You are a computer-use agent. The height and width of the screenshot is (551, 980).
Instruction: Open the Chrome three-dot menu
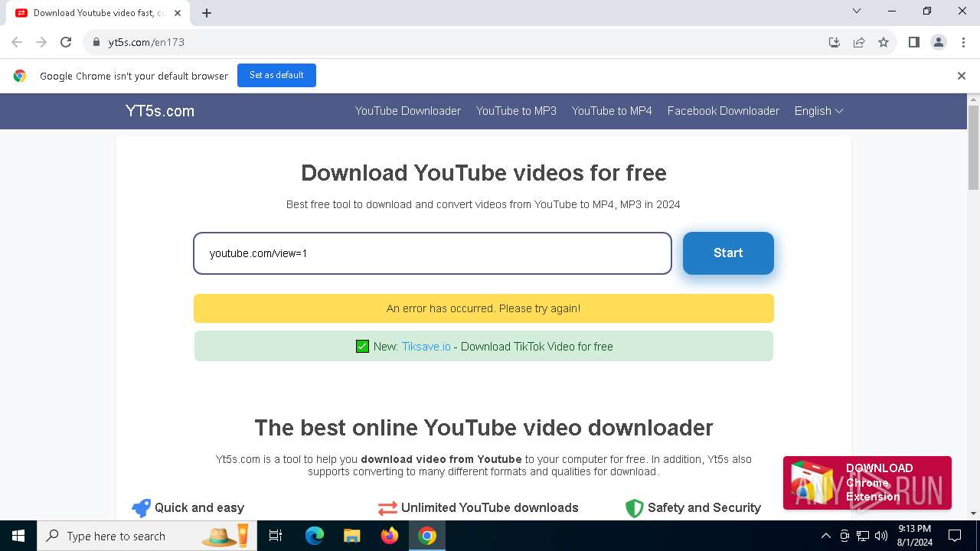(x=963, y=42)
